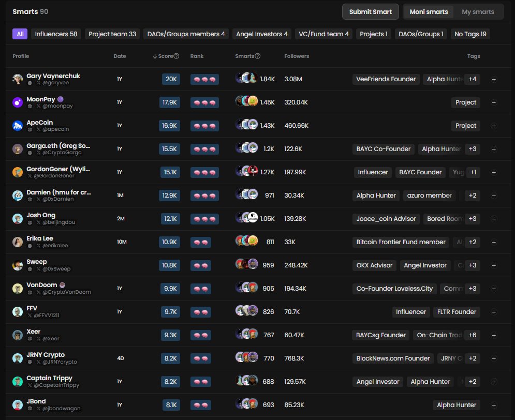The image size is (515, 420).
Task: Click the plus icon in JBond row
Action: (494, 405)
